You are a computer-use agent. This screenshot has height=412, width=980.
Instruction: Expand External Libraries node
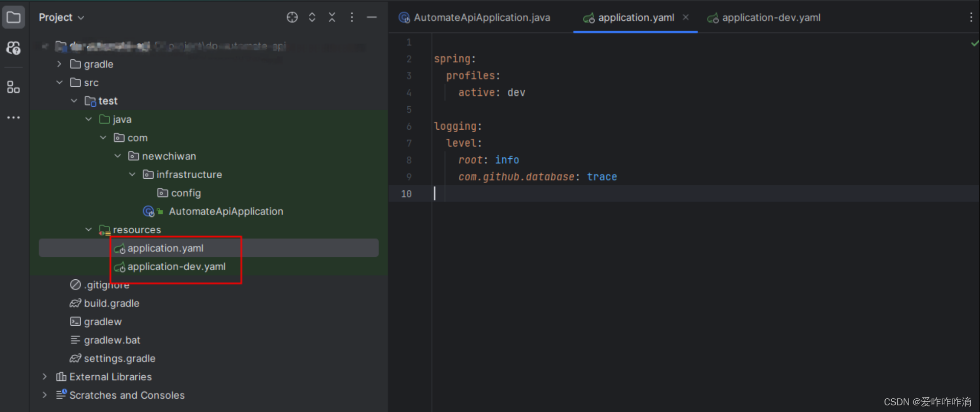coord(45,376)
